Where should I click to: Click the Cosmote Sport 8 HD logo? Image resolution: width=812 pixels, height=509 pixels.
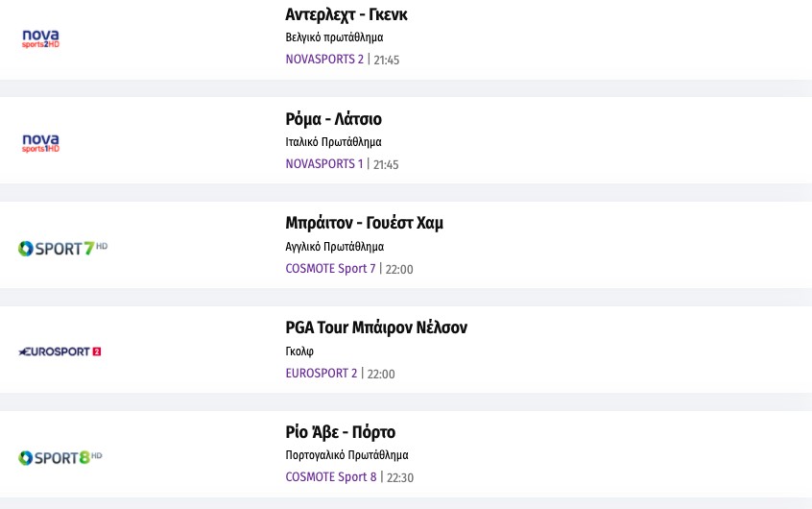[x=60, y=457]
